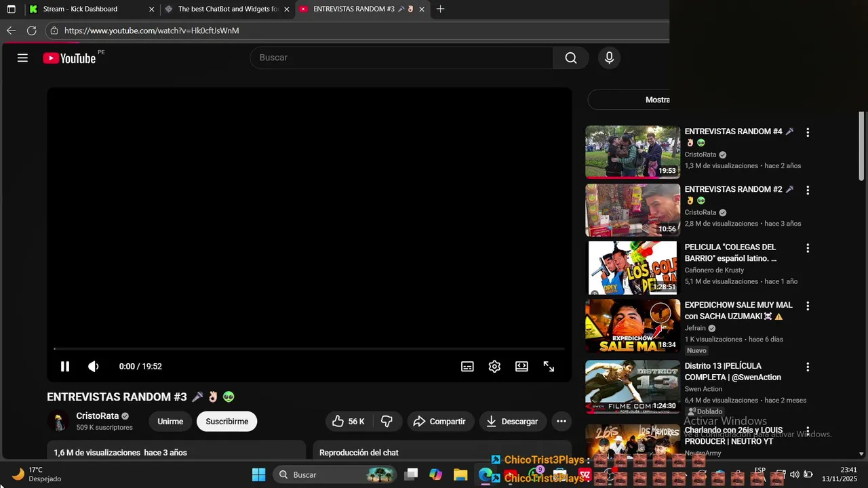Enter fullscreen mode on the player
Image resolution: width=868 pixels, height=488 pixels.
pyautogui.click(x=549, y=366)
